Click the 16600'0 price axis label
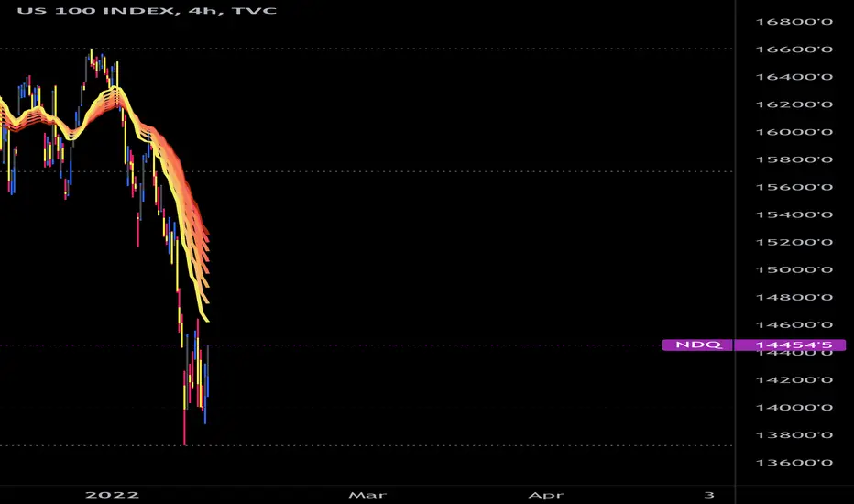The image size is (854, 504). [x=794, y=49]
